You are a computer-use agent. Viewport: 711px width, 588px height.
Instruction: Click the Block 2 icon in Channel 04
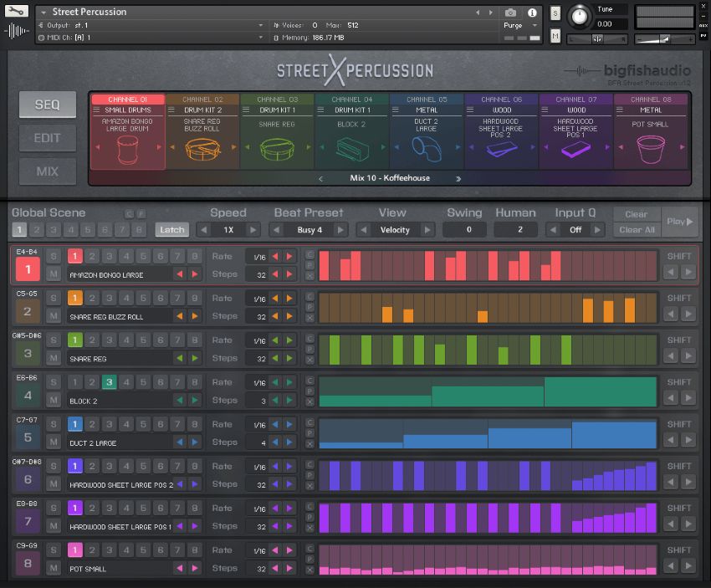351,149
